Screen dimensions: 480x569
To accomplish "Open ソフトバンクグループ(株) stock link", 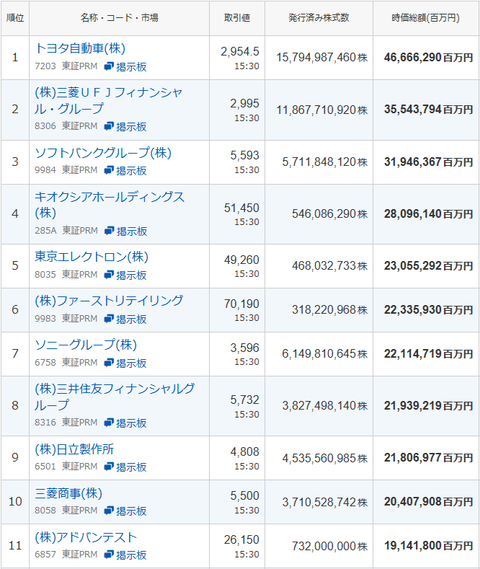I will coord(103,153).
